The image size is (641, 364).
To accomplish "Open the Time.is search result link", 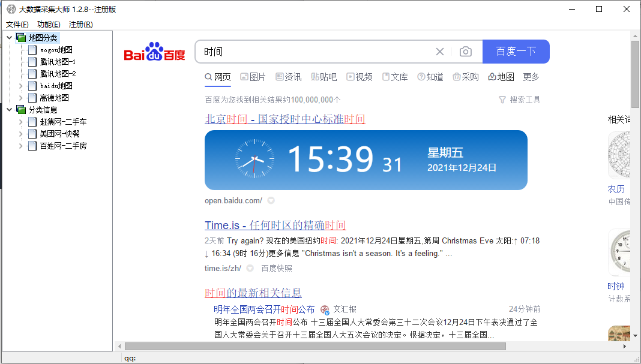I will 275,225.
